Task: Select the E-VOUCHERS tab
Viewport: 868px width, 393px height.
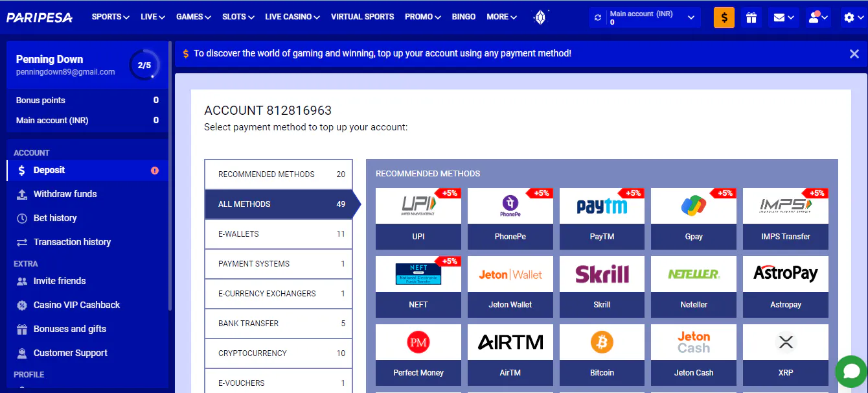Action: tap(279, 383)
